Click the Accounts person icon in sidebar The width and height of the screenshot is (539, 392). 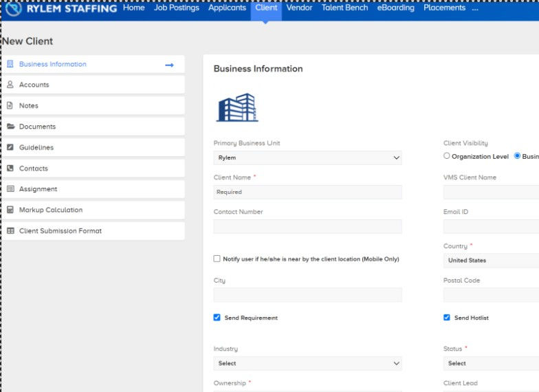pyautogui.click(x=10, y=84)
